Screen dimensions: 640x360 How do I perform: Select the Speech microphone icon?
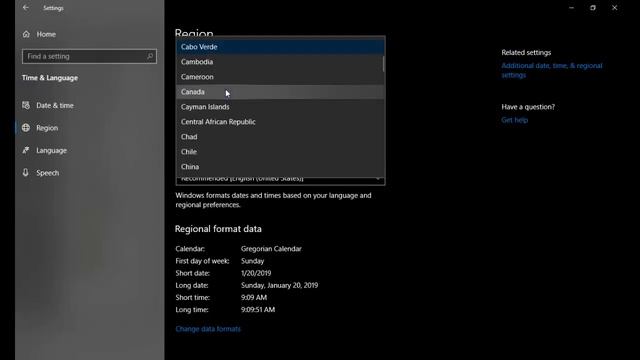click(26, 173)
